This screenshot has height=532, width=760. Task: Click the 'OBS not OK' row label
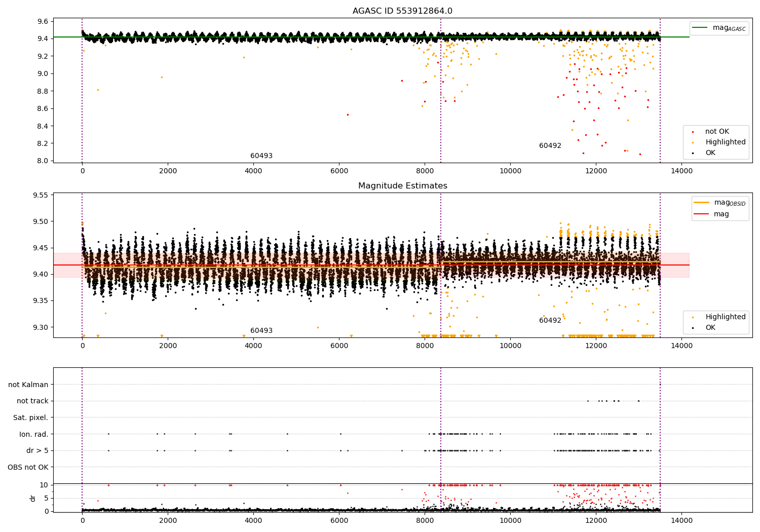coord(28,468)
